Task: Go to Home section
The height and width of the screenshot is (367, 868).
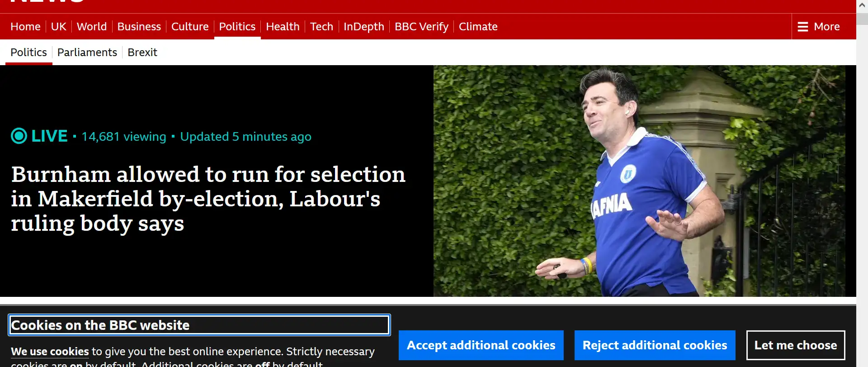Action: click(x=25, y=27)
